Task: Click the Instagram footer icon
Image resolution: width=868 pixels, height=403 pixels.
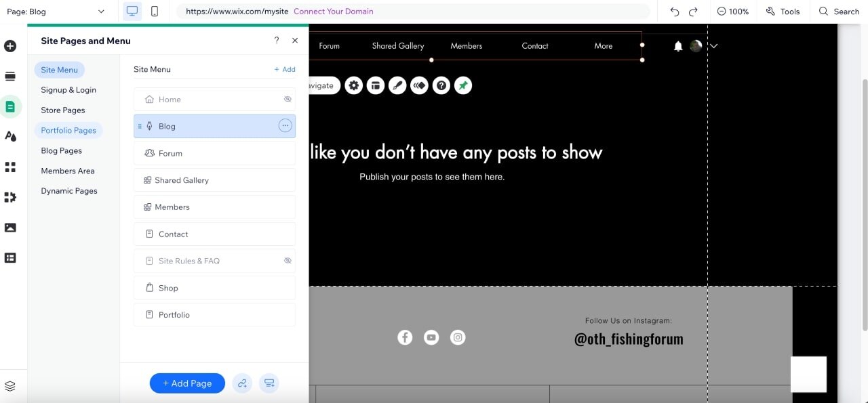Action: (x=458, y=337)
